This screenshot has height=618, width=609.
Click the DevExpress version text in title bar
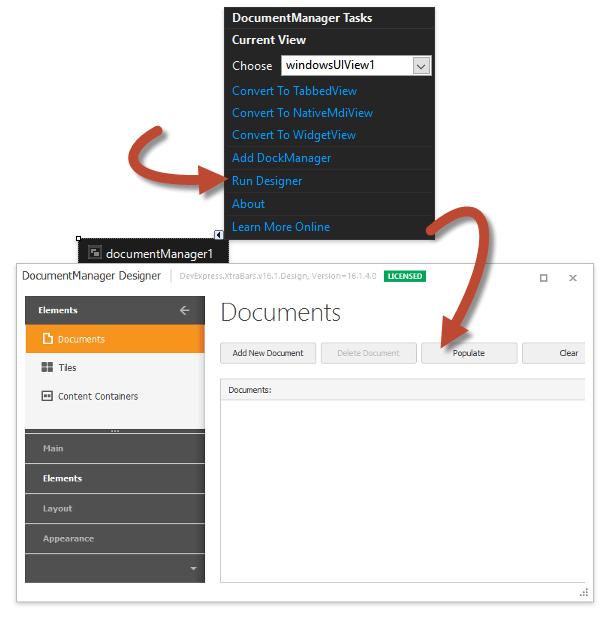click(x=277, y=276)
